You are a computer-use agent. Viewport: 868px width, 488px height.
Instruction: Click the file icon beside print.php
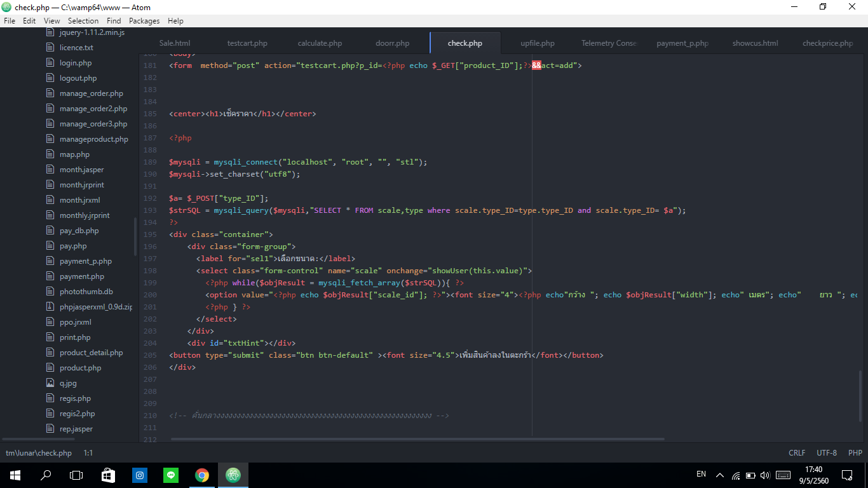point(50,337)
